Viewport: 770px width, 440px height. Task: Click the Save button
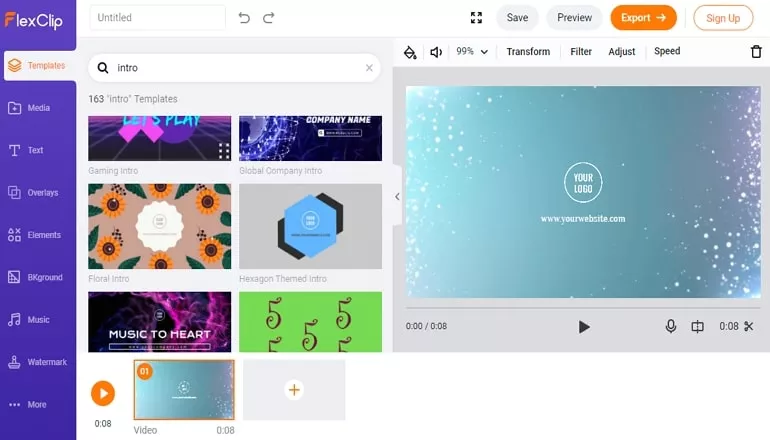pos(517,18)
